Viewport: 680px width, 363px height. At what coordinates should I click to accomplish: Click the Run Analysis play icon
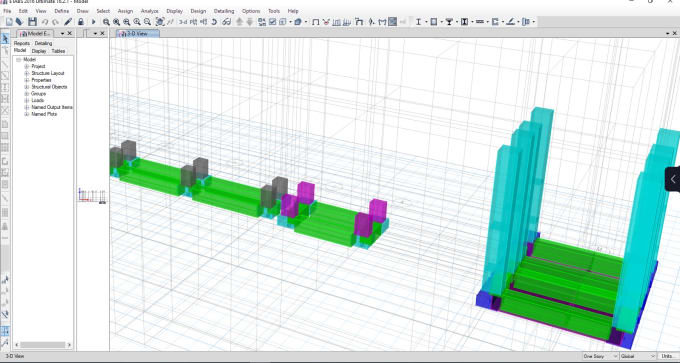click(x=93, y=22)
